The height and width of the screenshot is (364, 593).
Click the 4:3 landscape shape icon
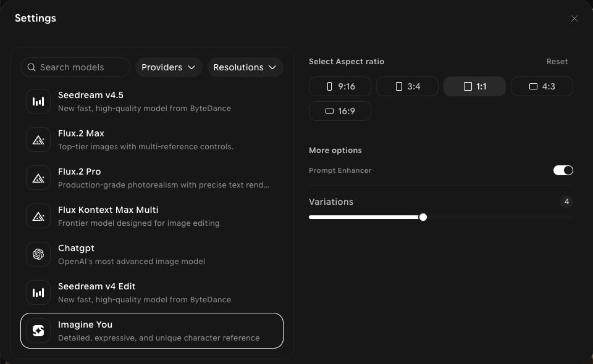(533, 86)
